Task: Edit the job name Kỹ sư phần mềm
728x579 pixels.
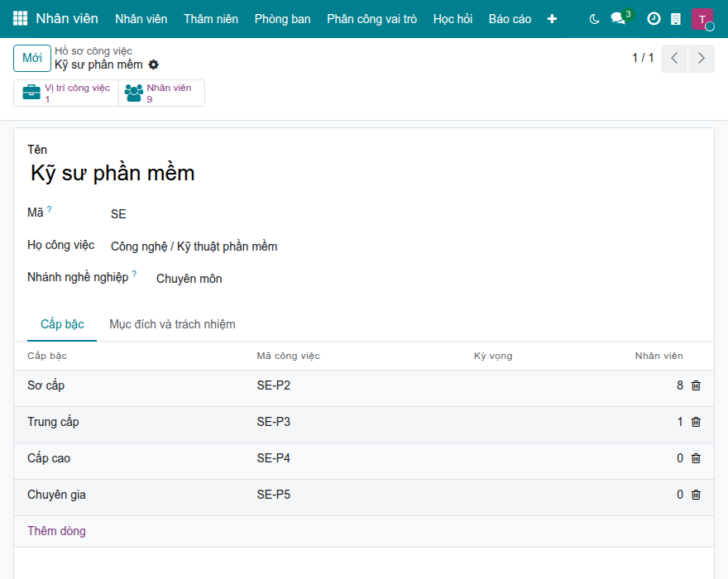Action: pyautogui.click(x=113, y=173)
